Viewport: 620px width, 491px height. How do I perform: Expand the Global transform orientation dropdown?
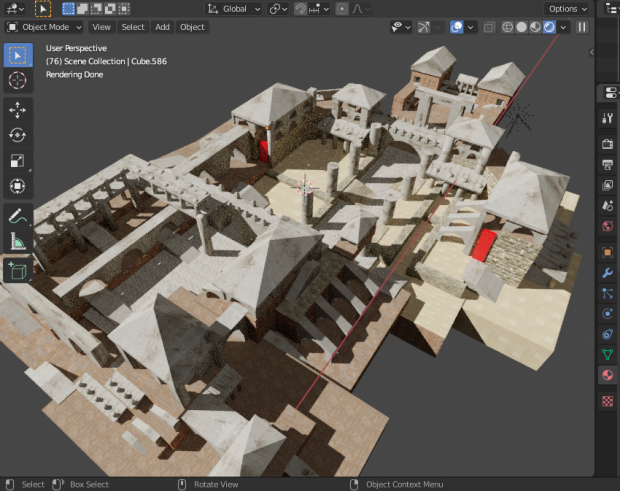tap(235, 8)
